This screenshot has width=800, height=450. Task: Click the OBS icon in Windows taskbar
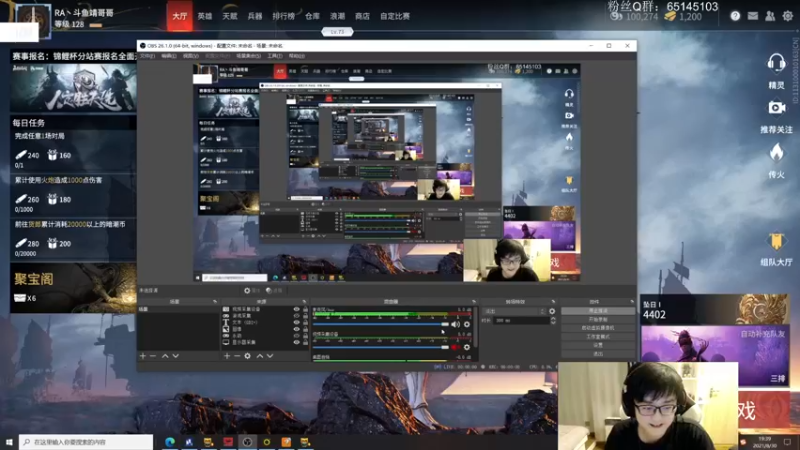tap(247, 442)
